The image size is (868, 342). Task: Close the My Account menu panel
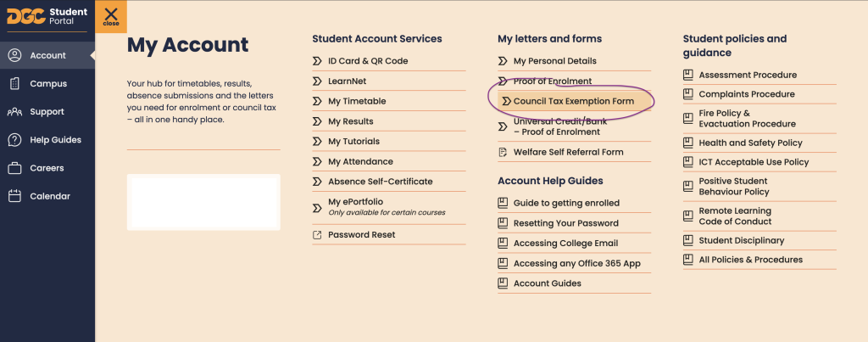coord(111,16)
